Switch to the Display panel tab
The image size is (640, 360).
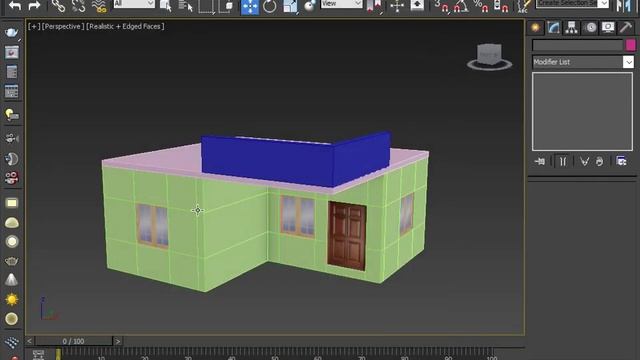pyautogui.click(x=608, y=27)
